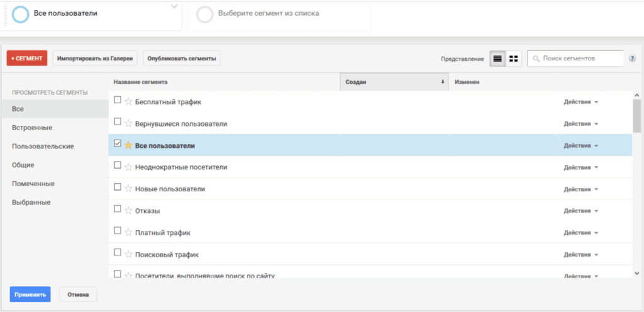Screen dimensions: 644x312
Task: Unstar the Все пользователи segment
Action: (128, 145)
